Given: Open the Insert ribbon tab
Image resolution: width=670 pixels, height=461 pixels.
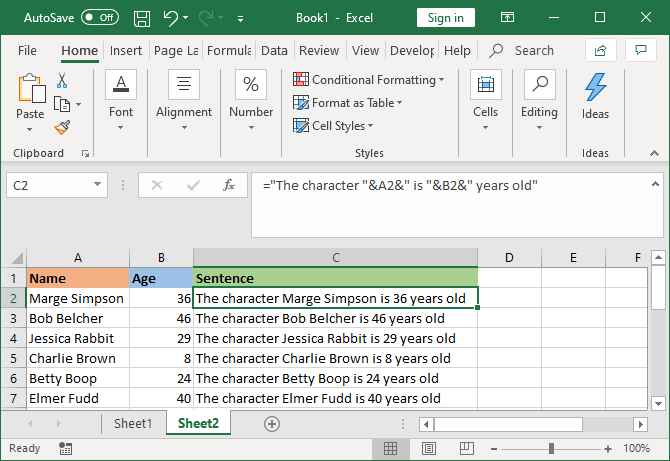Looking at the screenshot, I should (125, 51).
